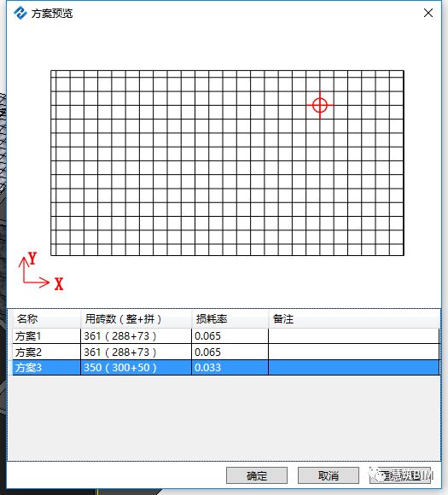
Task: Click the 备注 column header
Action: coord(354,319)
